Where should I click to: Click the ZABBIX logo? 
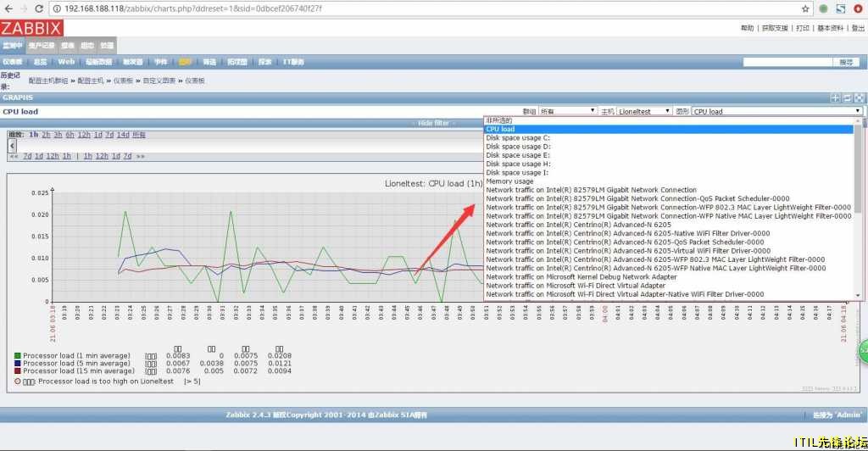pos(31,28)
